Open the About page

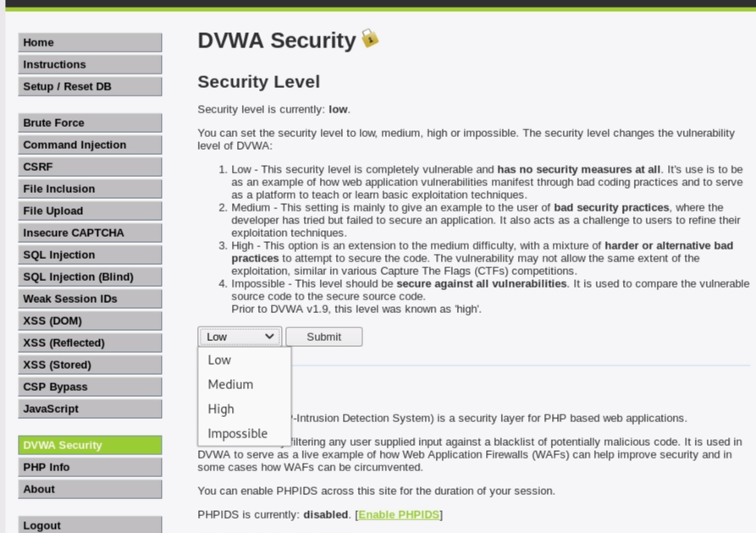pos(90,489)
